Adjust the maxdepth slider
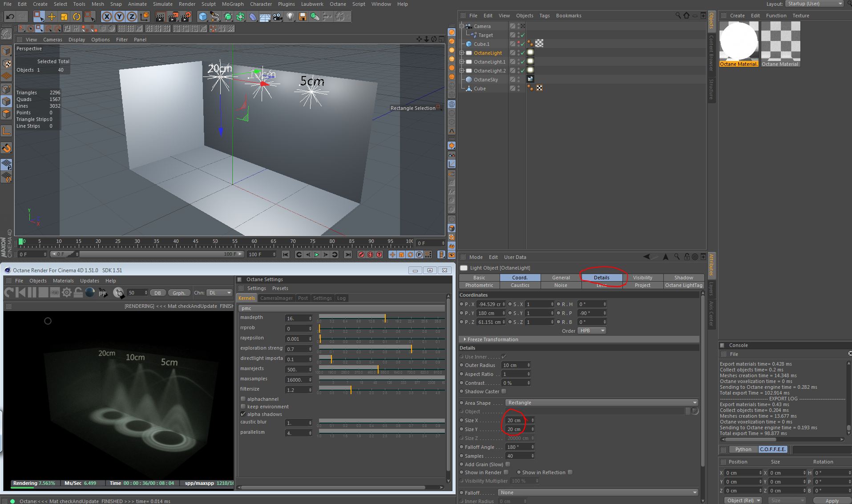The width and height of the screenshot is (852, 504). 382,319
